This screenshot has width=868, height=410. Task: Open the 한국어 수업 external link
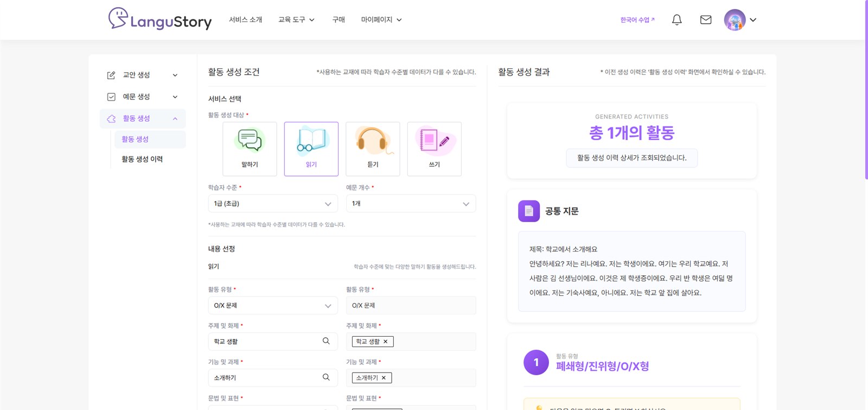point(637,20)
